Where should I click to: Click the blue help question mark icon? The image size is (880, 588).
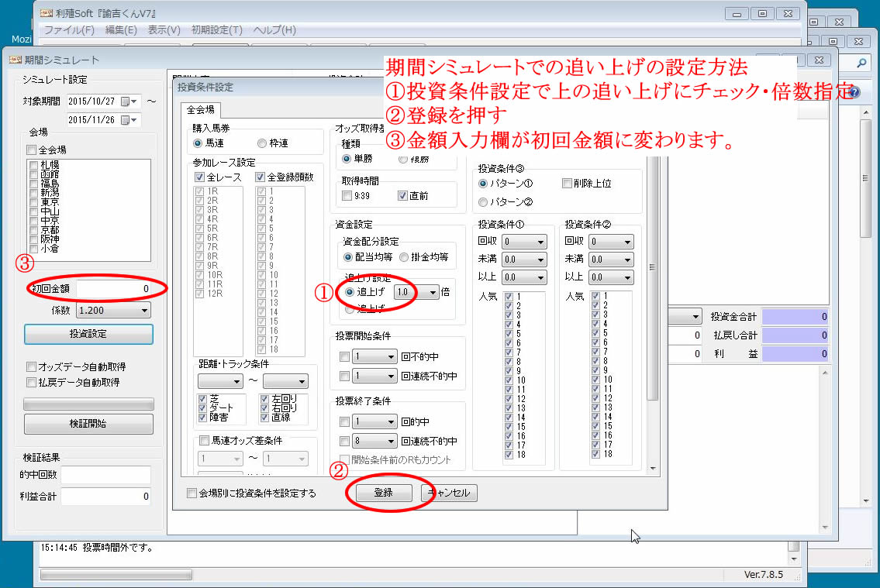point(854,92)
